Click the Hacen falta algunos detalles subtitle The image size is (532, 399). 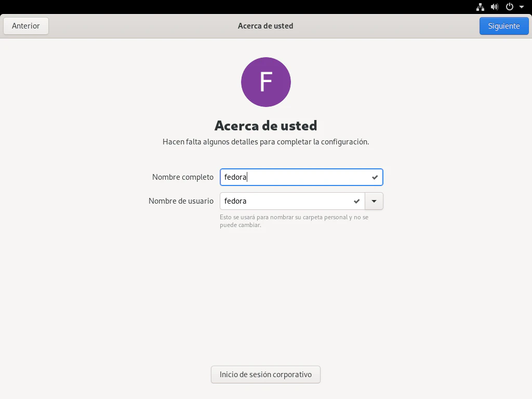coord(265,142)
